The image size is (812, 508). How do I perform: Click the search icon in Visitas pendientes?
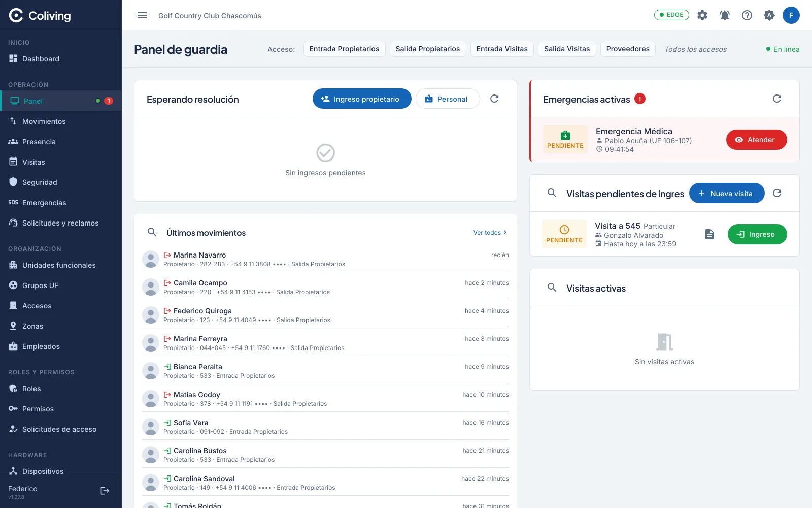[552, 193]
